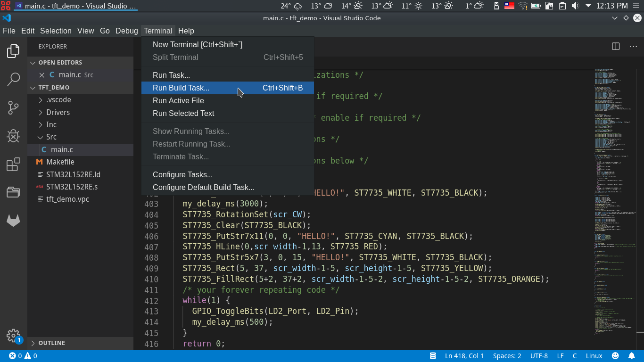Open the Explorer view in activity bar

coord(13,51)
